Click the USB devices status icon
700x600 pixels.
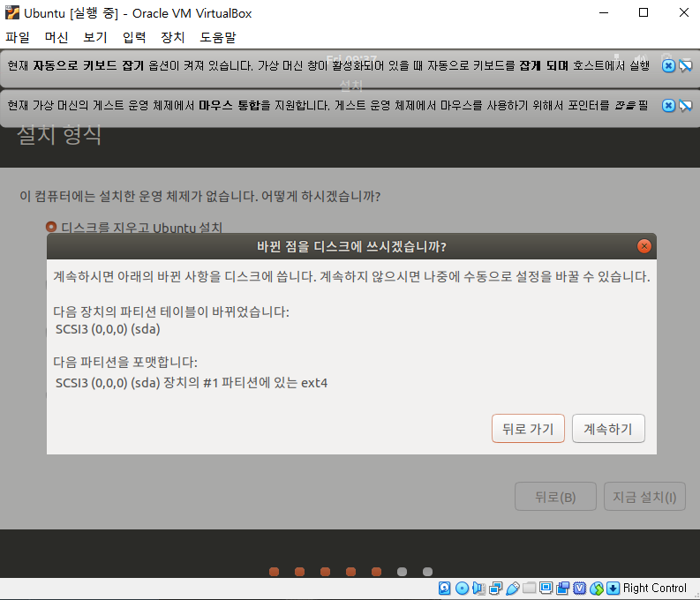coord(513,589)
